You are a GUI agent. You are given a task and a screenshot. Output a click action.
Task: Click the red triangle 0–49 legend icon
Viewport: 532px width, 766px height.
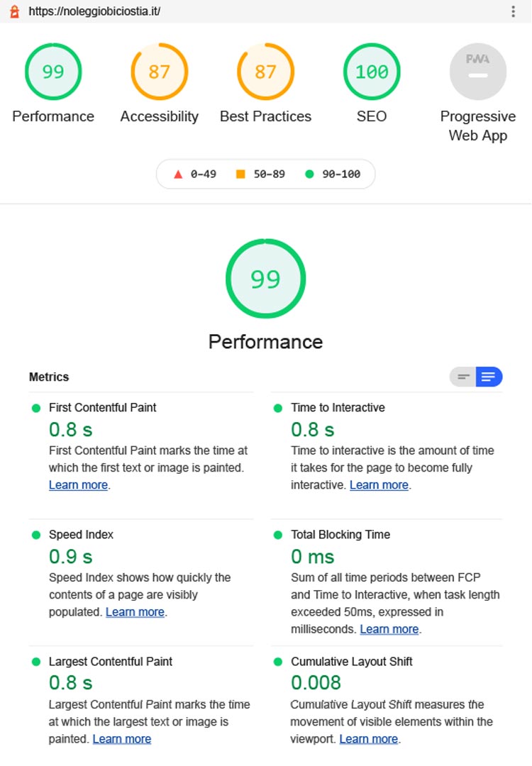click(x=178, y=174)
